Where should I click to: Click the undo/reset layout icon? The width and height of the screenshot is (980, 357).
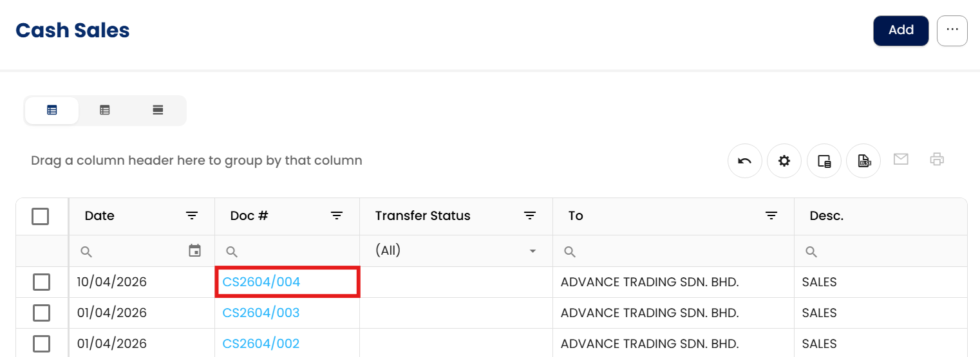coord(745,161)
